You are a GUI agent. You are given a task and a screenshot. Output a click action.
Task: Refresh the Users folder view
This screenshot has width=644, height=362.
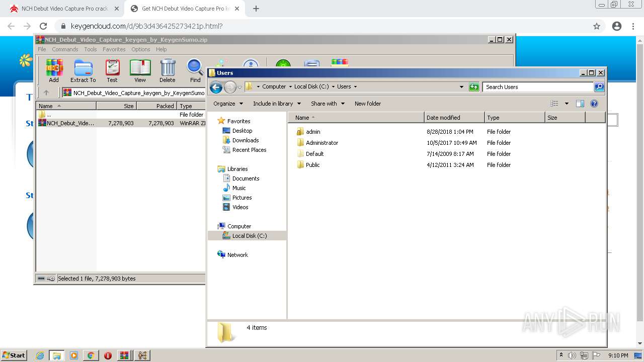click(474, 86)
